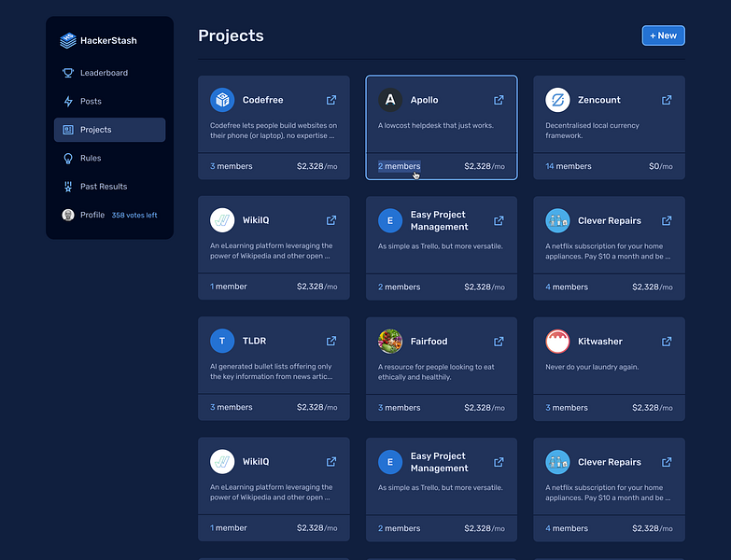Click "Never do your laundry again." description
The width and height of the screenshot is (731, 560).
(x=592, y=367)
